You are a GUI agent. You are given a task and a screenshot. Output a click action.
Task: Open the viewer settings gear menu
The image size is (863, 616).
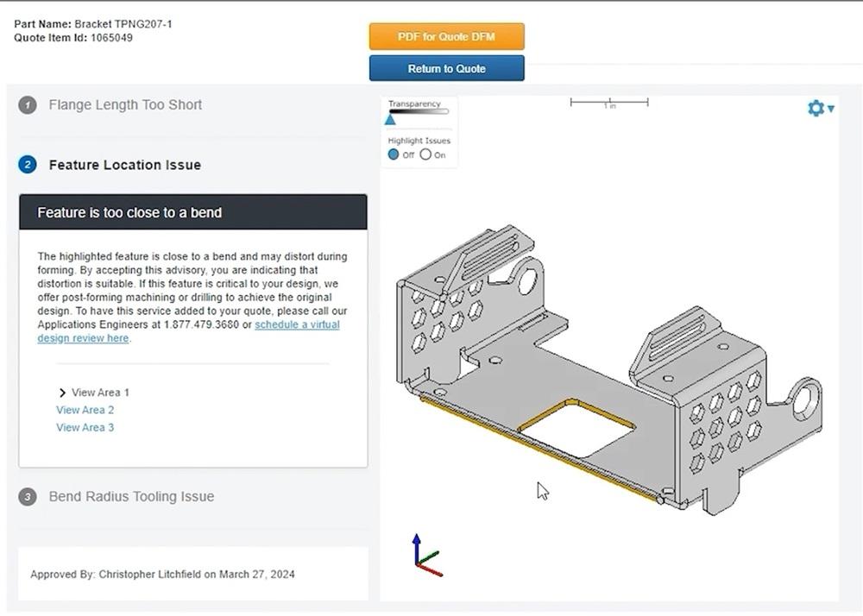point(816,108)
